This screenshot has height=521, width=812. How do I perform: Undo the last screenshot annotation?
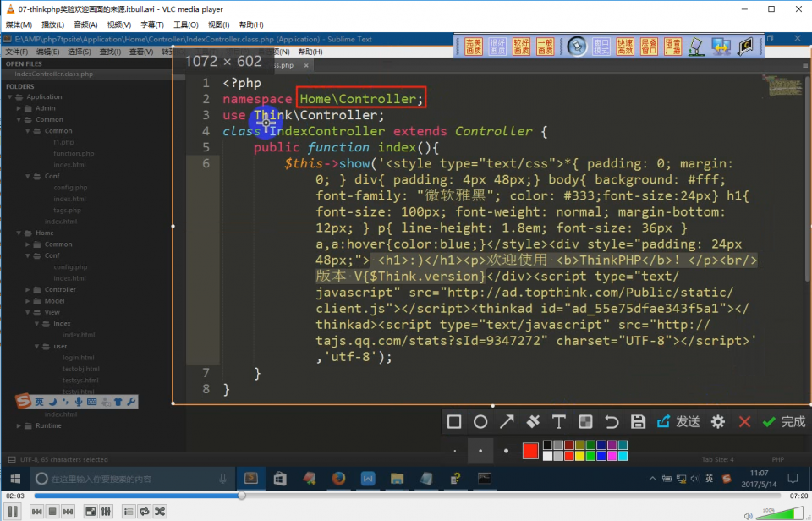(612, 421)
